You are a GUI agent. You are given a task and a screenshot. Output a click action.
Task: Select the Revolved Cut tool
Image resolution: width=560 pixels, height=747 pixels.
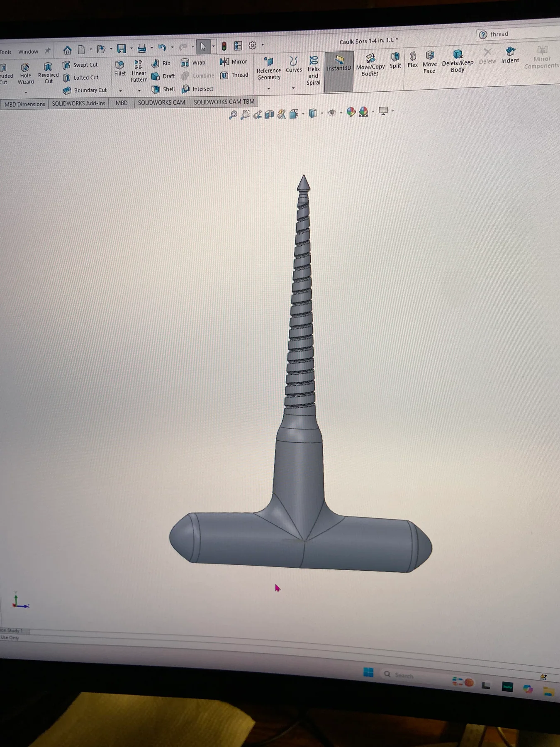coord(48,73)
